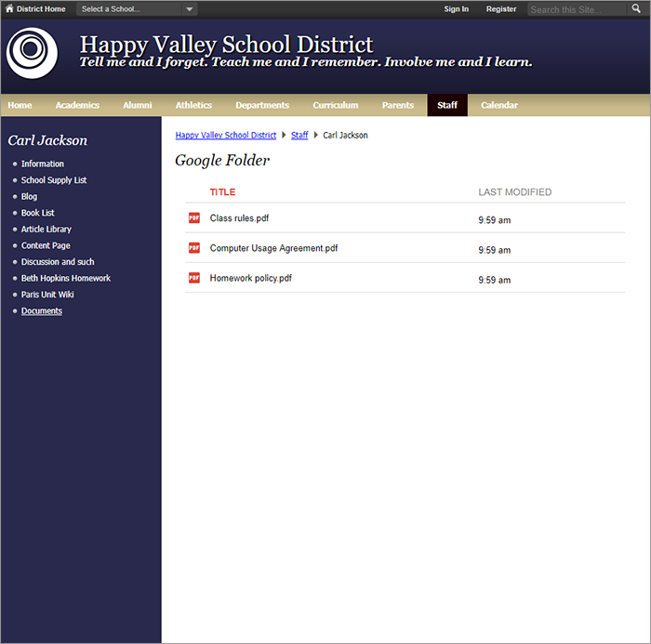
Task: Open Homework policy.pdf file
Action: pos(251,278)
